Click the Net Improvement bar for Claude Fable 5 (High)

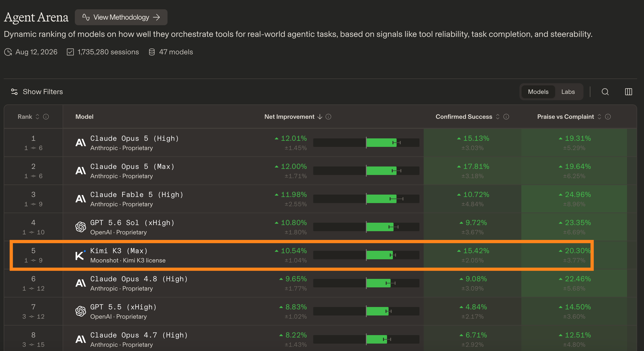click(x=366, y=199)
